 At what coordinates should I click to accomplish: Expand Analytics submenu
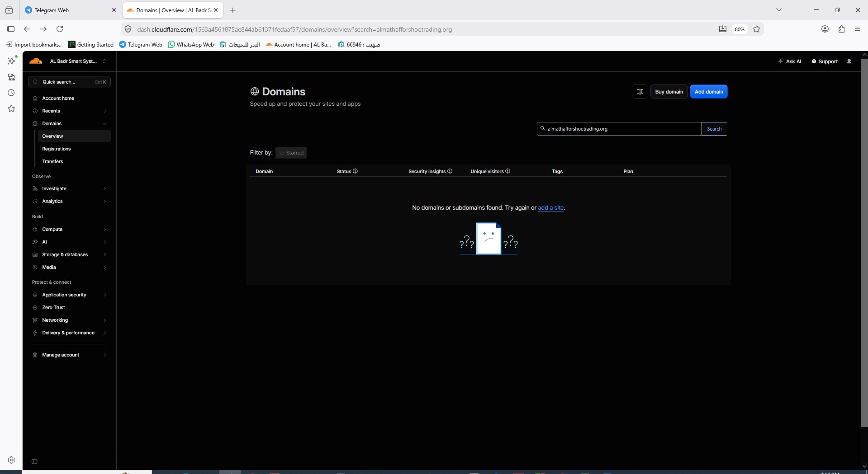(x=70, y=201)
